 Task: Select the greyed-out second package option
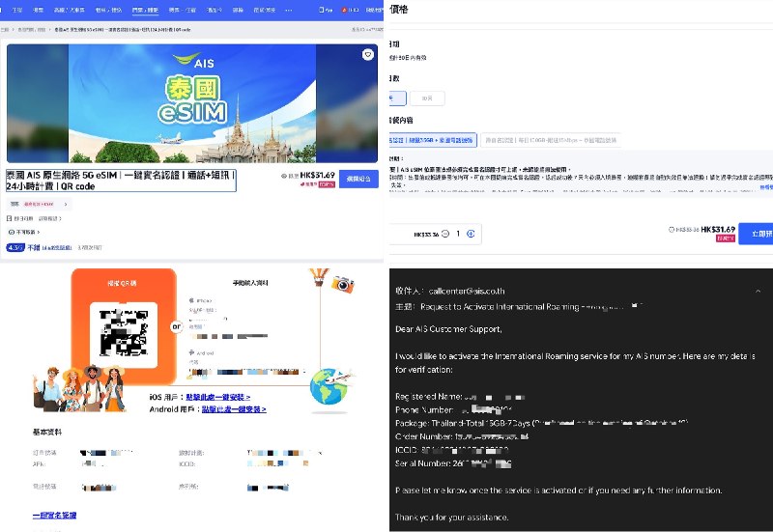coord(551,140)
